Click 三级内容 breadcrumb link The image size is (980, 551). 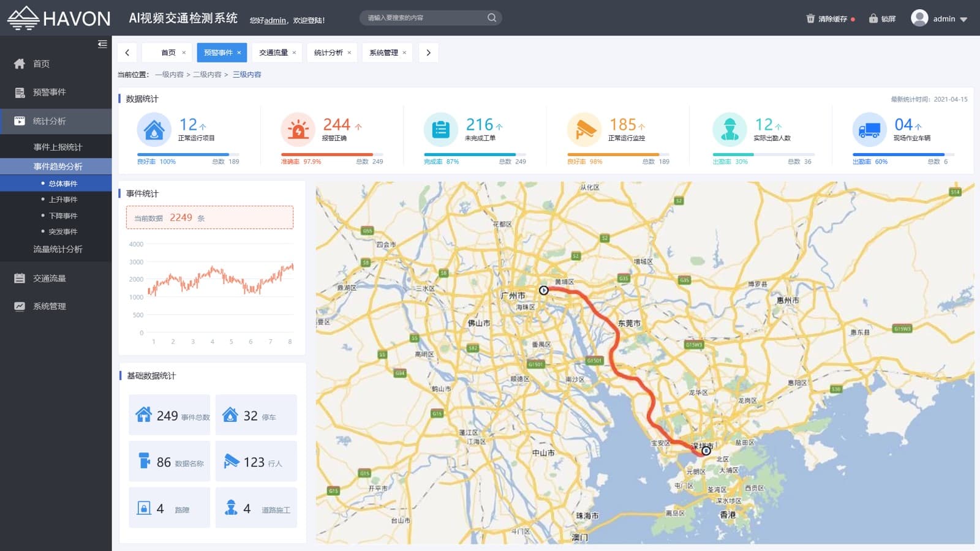point(247,75)
